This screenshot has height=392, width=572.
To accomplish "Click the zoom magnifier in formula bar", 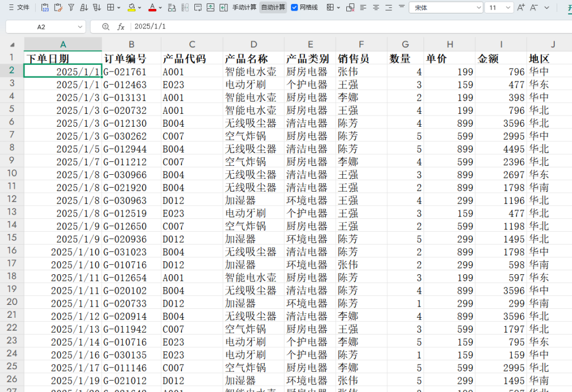I will 106,27.
